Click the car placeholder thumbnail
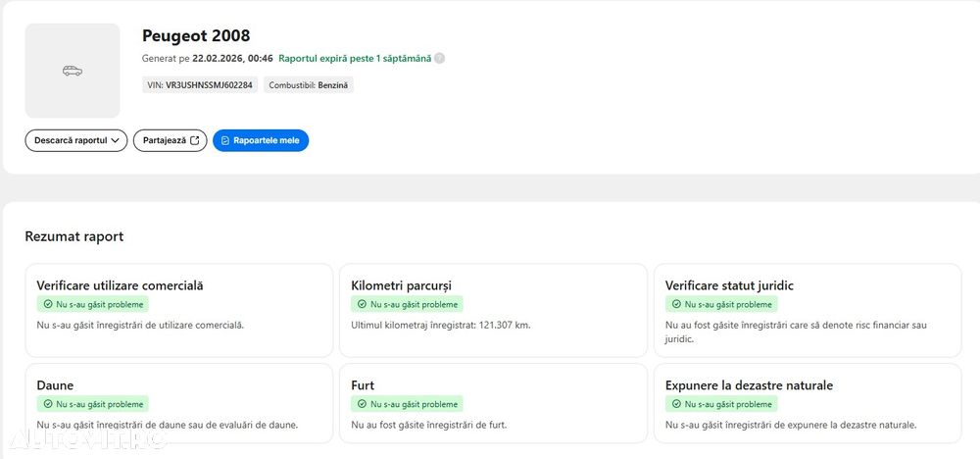 [73, 71]
